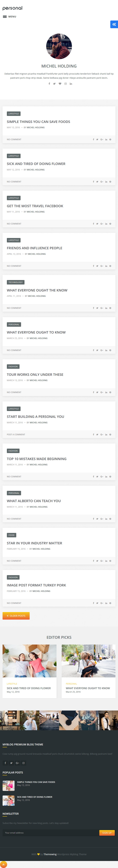Open the FOOD category tag

tap(11, 535)
